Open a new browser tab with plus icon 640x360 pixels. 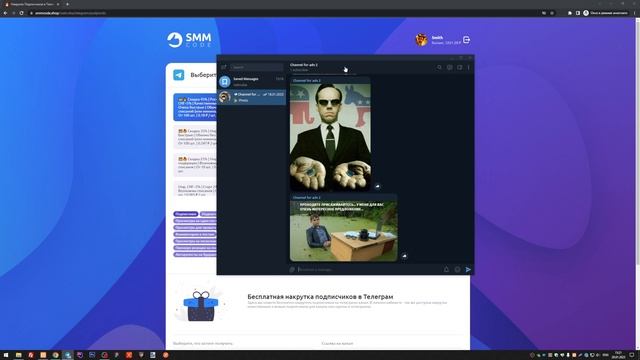[x=67, y=4]
